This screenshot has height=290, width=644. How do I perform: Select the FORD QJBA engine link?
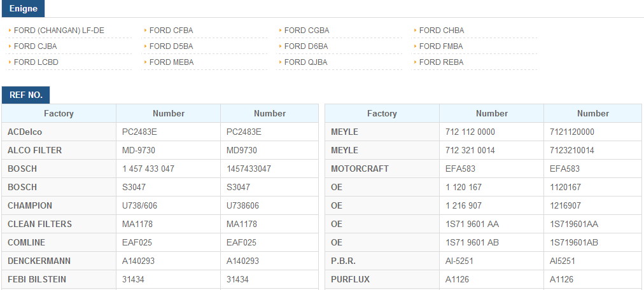(306, 62)
